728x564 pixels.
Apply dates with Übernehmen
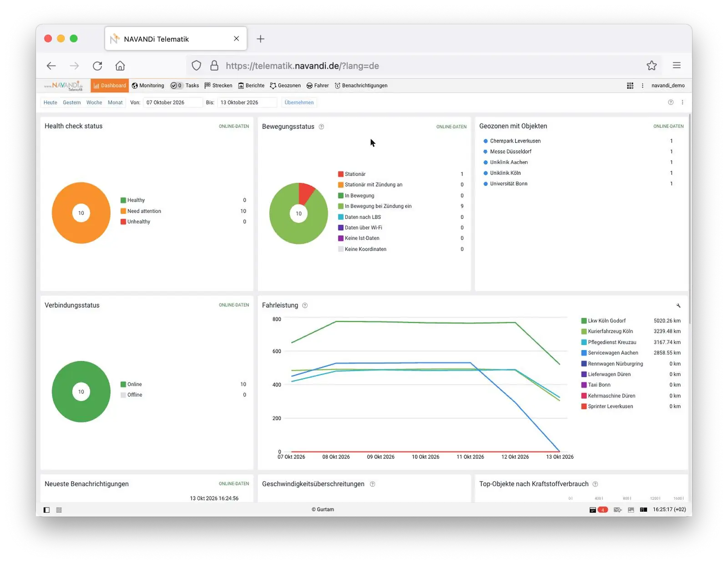[299, 102]
